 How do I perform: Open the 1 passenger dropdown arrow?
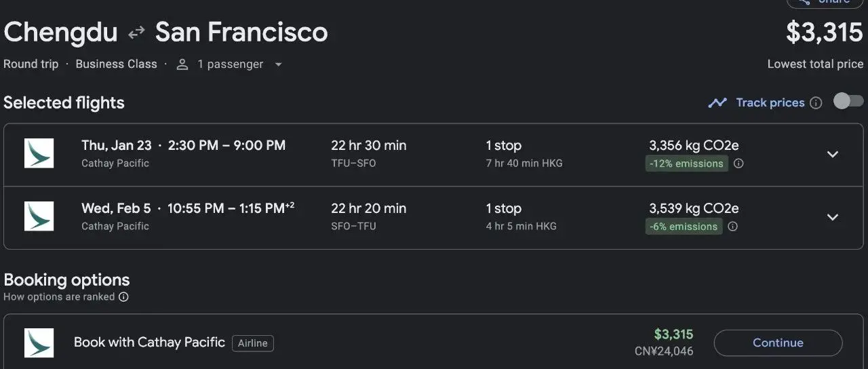click(x=278, y=64)
